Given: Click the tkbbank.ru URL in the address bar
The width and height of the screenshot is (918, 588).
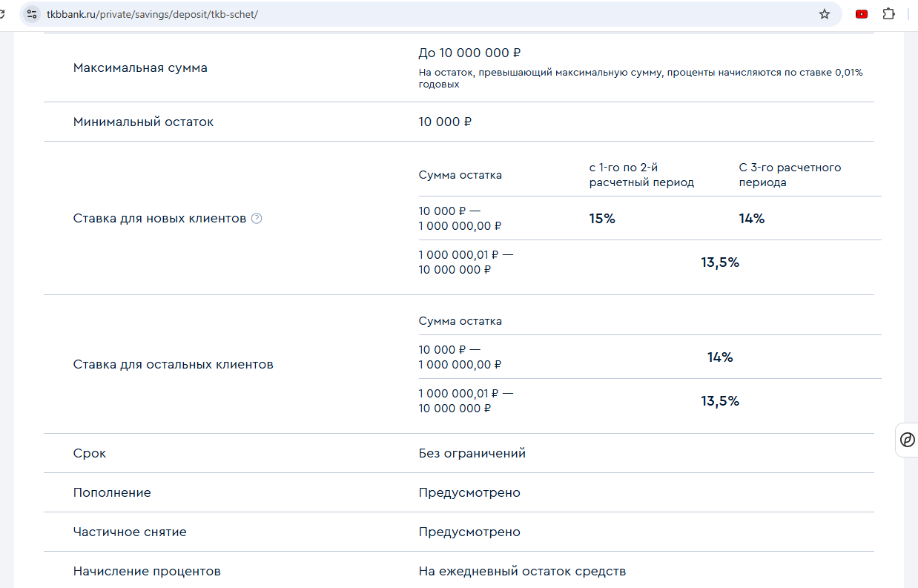Looking at the screenshot, I should click(152, 14).
